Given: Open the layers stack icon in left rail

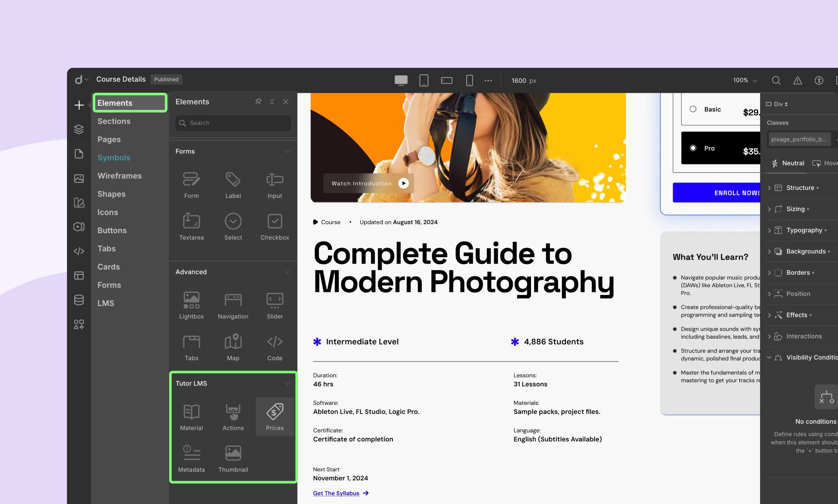Looking at the screenshot, I should pyautogui.click(x=79, y=129).
